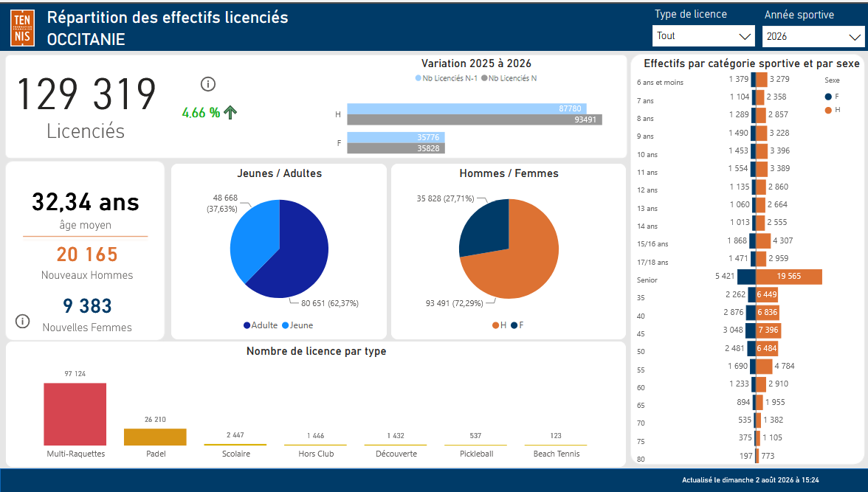
Task: Select the Multi-Raquettes bar
Action: (75, 414)
